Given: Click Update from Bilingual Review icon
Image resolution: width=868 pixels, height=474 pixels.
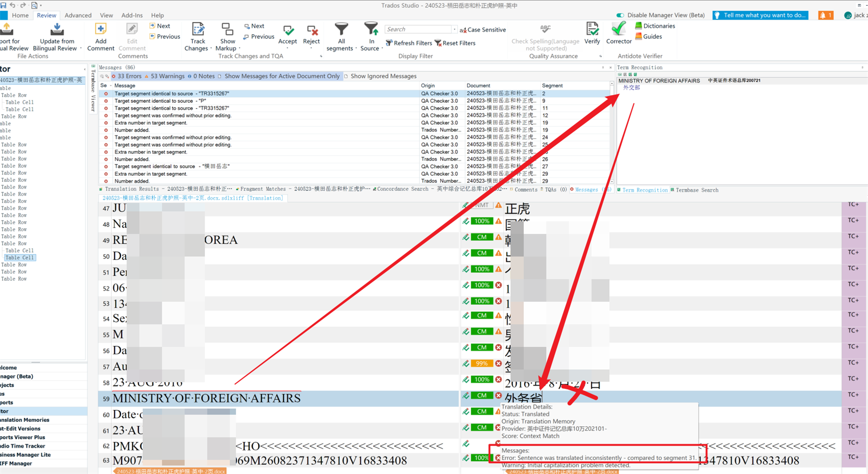Looking at the screenshot, I should tap(57, 29).
